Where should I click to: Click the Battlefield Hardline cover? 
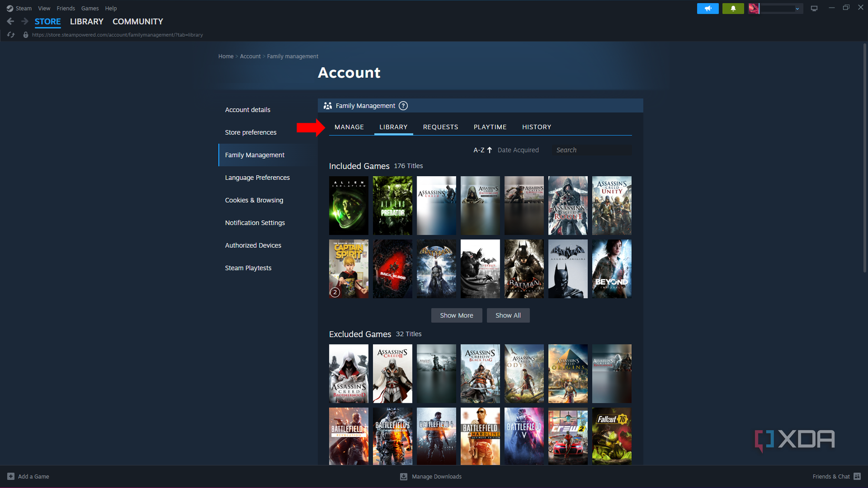(x=480, y=436)
